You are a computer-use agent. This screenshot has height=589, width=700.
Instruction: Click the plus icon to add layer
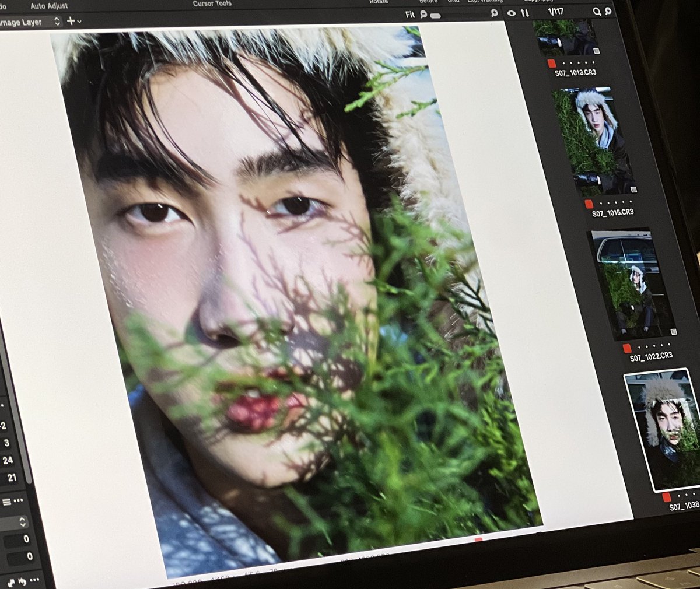coord(71,21)
